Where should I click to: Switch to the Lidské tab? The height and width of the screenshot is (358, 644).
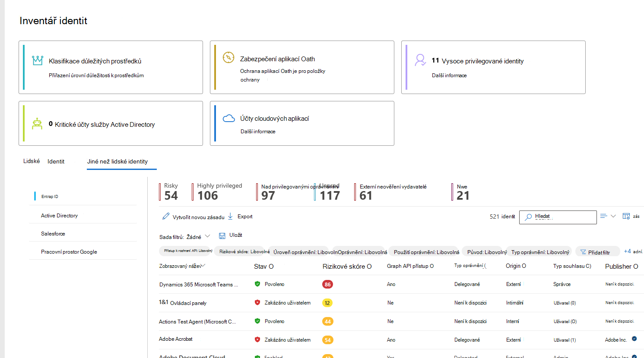point(32,161)
